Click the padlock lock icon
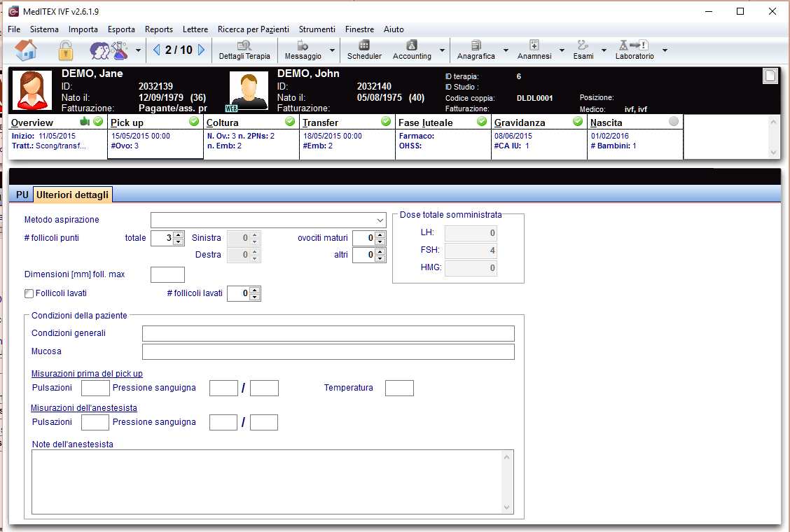The width and height of the screenshot is (790, 532). click(66, 50)
